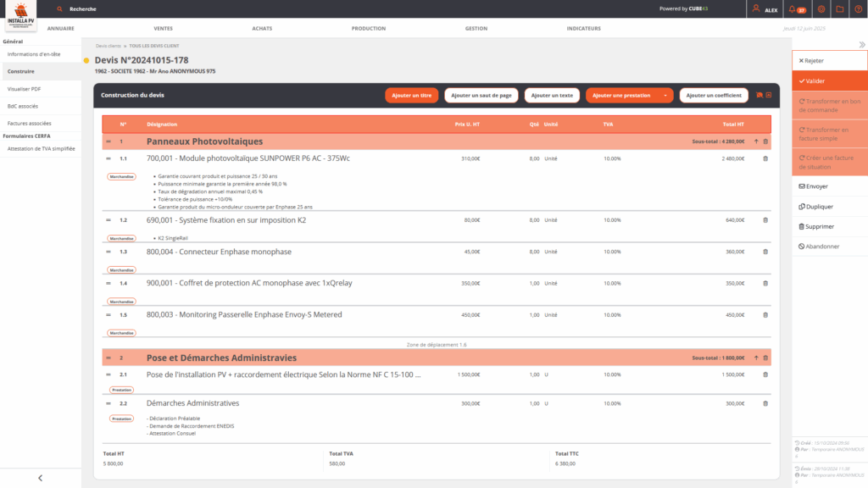Open the folder icon in top bar

tap(840, 9)
